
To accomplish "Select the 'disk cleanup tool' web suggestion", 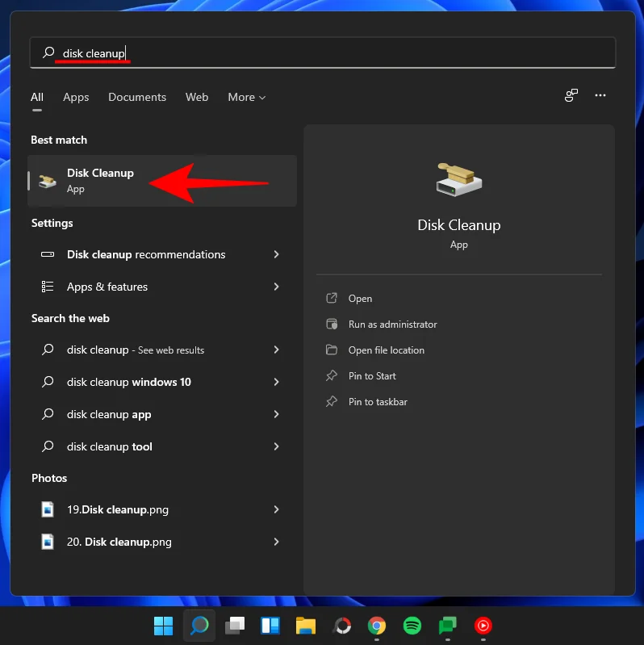I will 162,446.
